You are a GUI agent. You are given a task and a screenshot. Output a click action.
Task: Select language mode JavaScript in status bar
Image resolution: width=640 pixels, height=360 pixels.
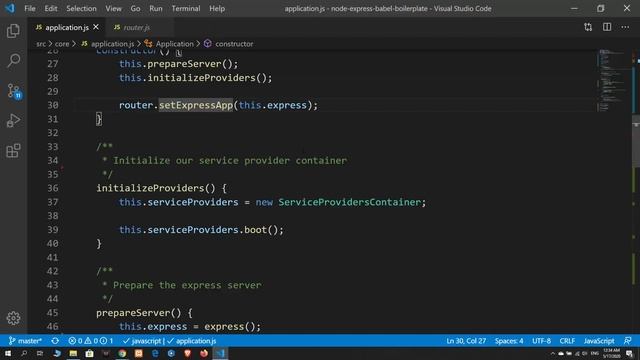click(x=599, y=341)
